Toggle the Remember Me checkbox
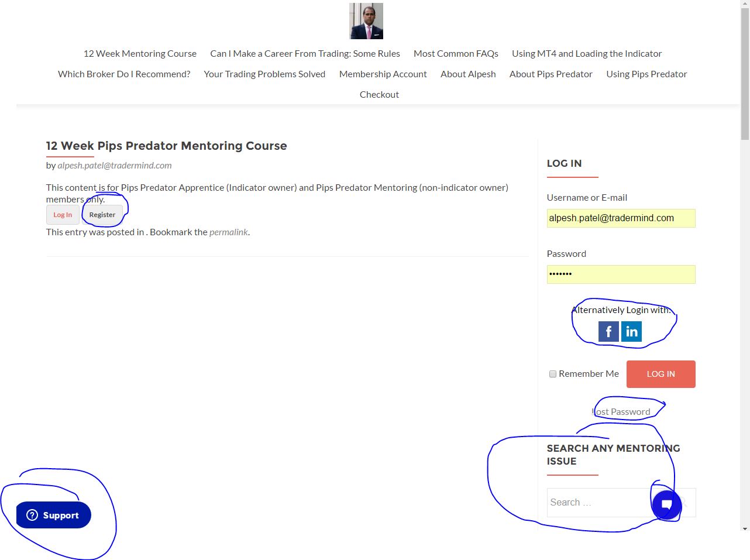 552,374
